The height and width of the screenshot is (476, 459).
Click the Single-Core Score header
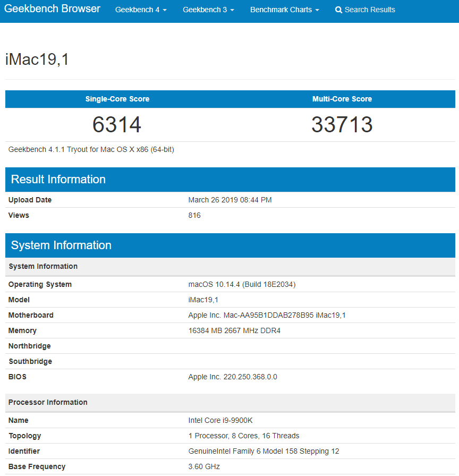(x=117, y=99)
